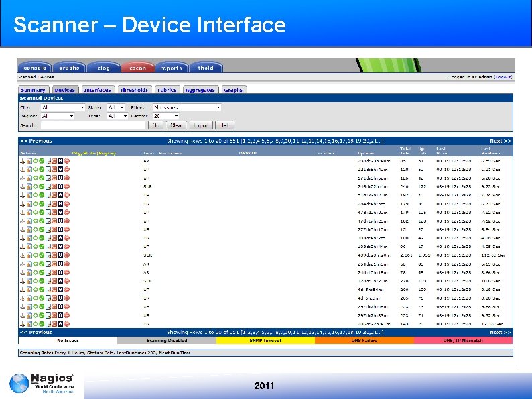Click the pink DNS/IP Mismatch legend cell
The image size is (532, 399).
pyautogui.click(x=463, y=340)
